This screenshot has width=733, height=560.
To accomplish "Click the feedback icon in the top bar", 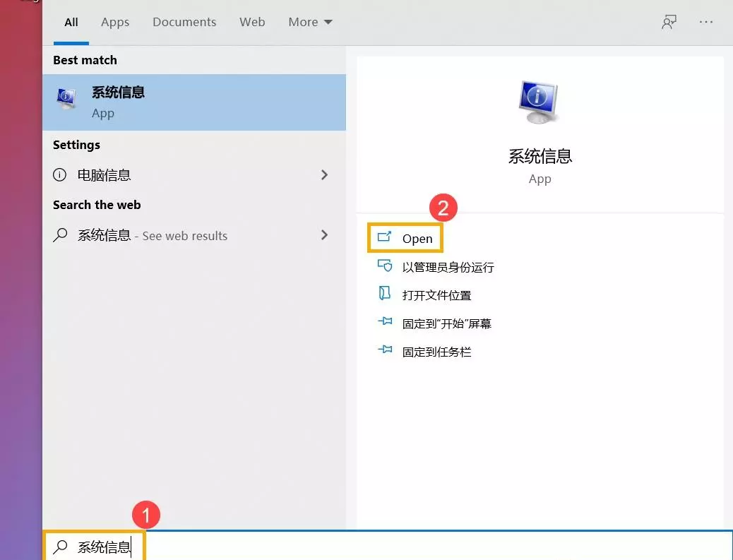I will 669,22.
